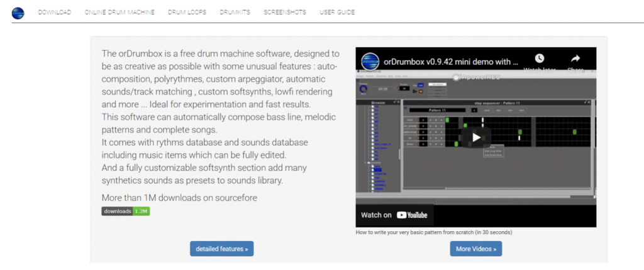Play the orDrumbox demo video

tap(476, 137)
